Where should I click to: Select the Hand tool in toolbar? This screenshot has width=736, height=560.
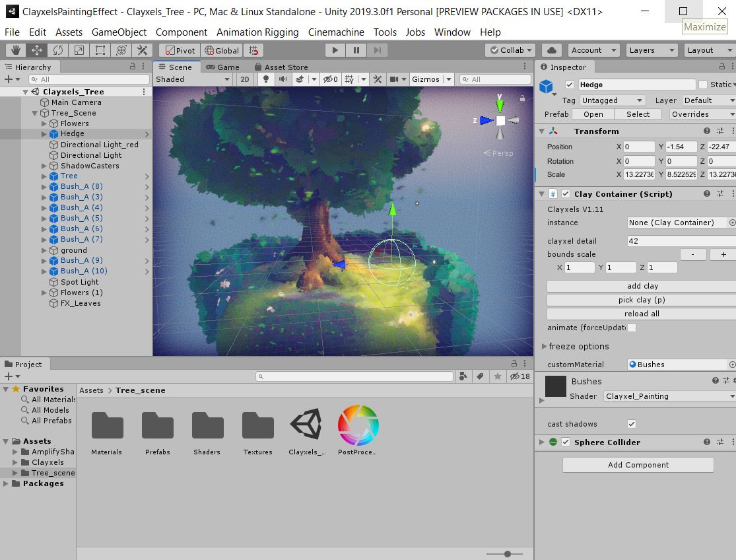coord(16,50)
